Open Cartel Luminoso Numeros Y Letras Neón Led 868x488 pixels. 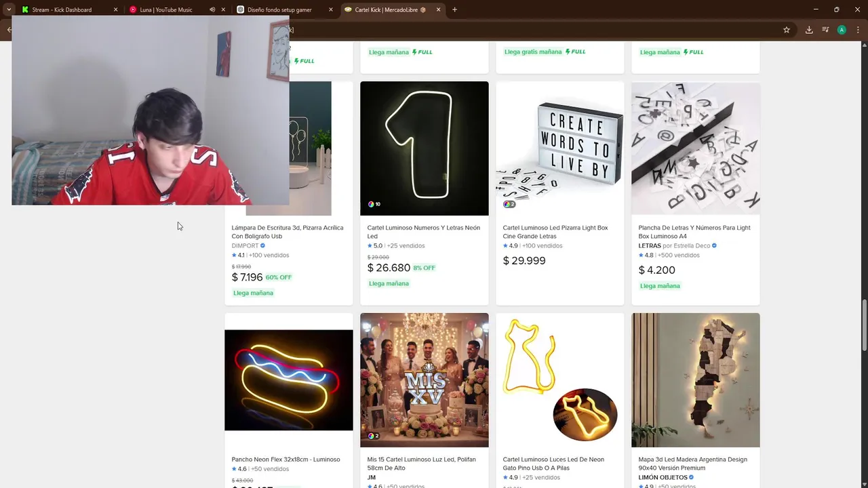423,232
